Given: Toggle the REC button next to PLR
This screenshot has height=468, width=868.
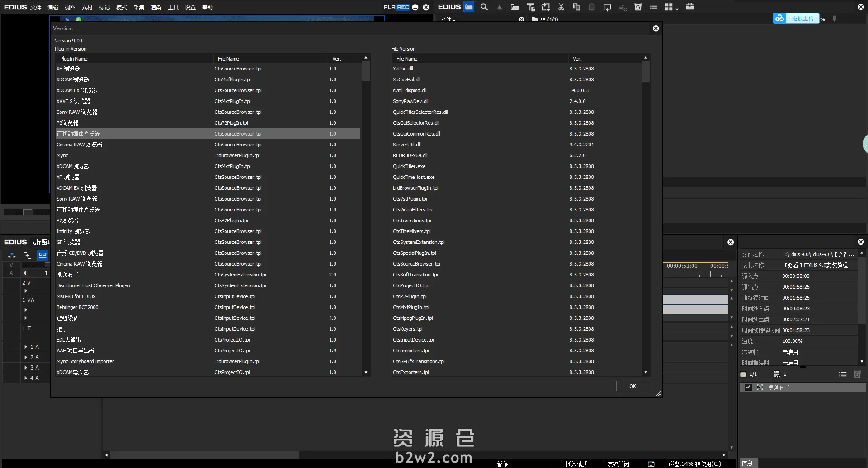Looking at the screenshot, I should 403,7.
